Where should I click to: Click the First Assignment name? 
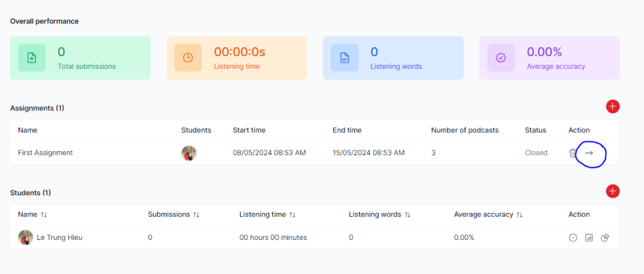pos(45,153)
